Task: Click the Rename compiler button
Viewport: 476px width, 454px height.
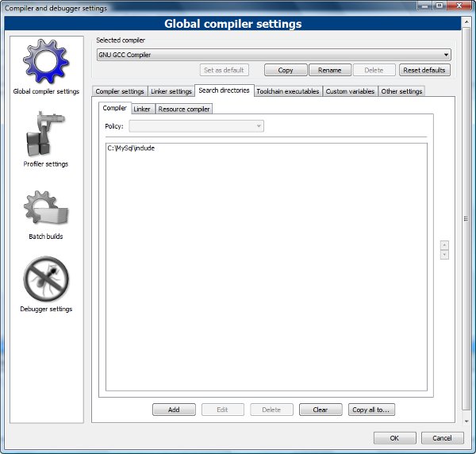Action: click(x=329, y=70)
